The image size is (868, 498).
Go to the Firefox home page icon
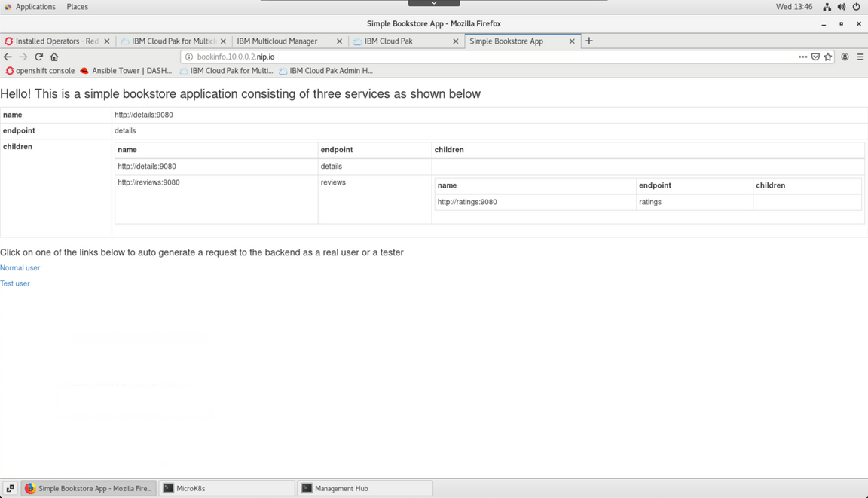(54, 57)
